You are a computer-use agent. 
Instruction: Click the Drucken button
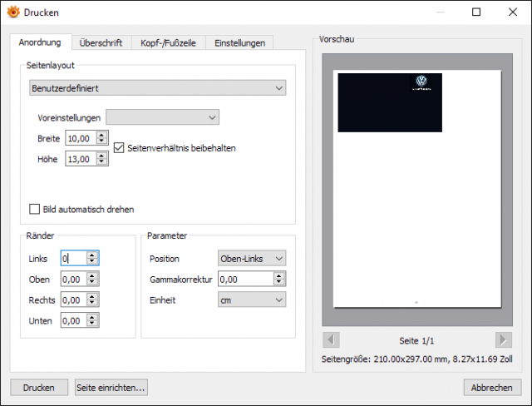39,388
